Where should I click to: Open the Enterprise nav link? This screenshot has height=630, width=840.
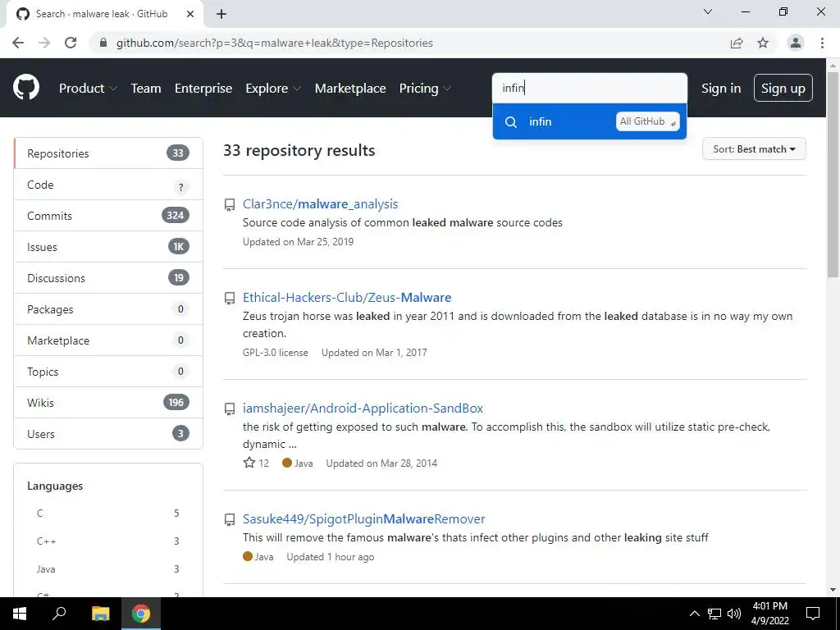coord(203,89)
